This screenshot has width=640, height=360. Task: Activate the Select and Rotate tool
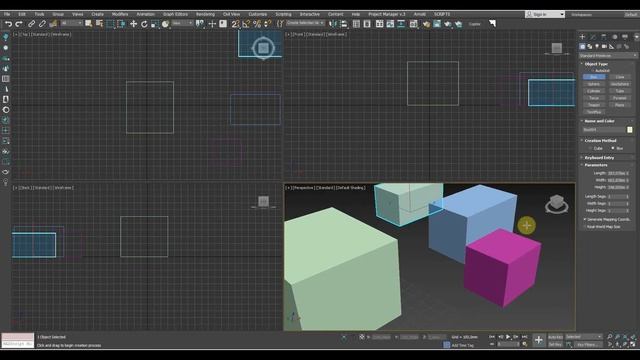pyautogui.click(x=144, y=24)
